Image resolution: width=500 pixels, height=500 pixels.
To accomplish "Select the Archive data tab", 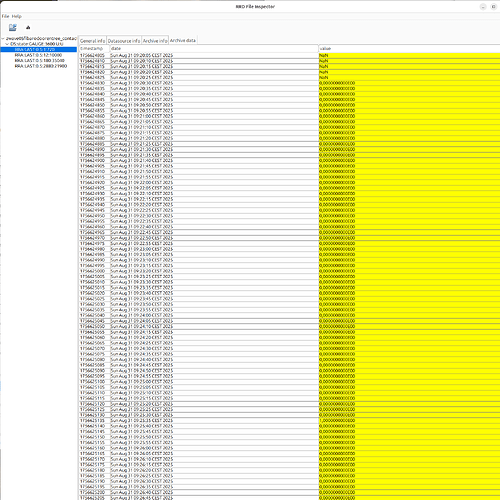I will (x=183, y=40).
